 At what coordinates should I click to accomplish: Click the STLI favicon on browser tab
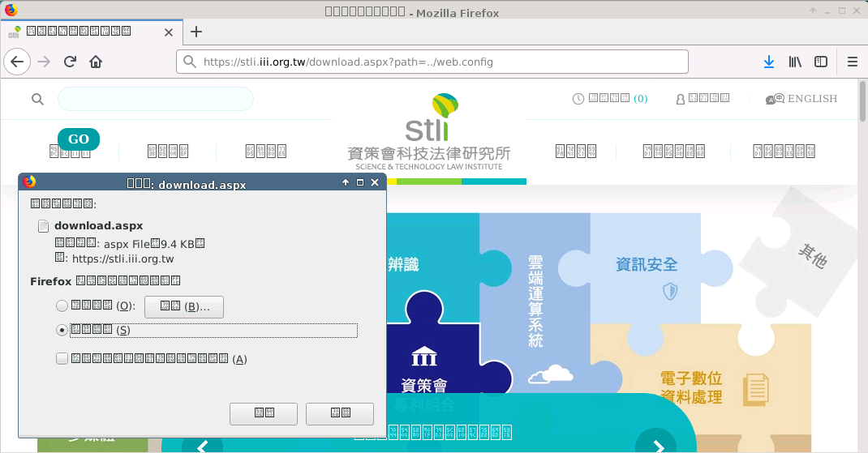pos(15,32)
